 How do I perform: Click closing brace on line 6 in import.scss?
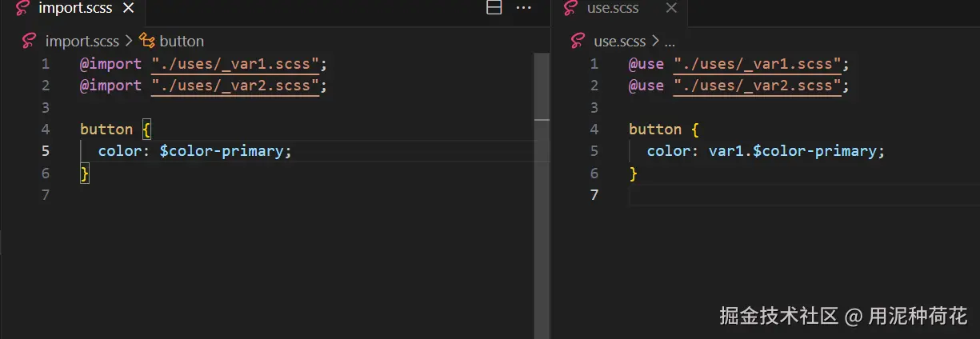pyautogui.click(x=85, y=173)
